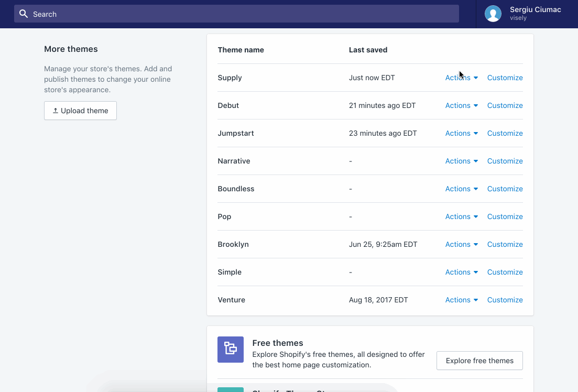The height and width of the screenshot is (392, 578).
Task: Open the Sergiu Ciumac profile avatar
Action: click(493, 14)
